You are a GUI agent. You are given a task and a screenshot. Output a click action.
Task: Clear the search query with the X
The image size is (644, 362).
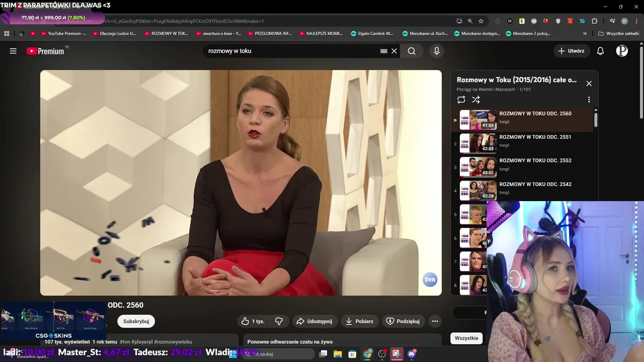[394, 51]
